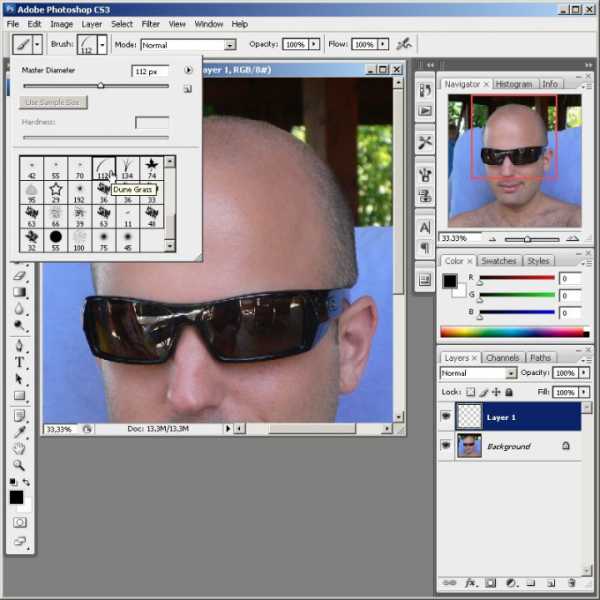Hide the Background layer eye
600x600 pixels.
[x=446, y=445]
